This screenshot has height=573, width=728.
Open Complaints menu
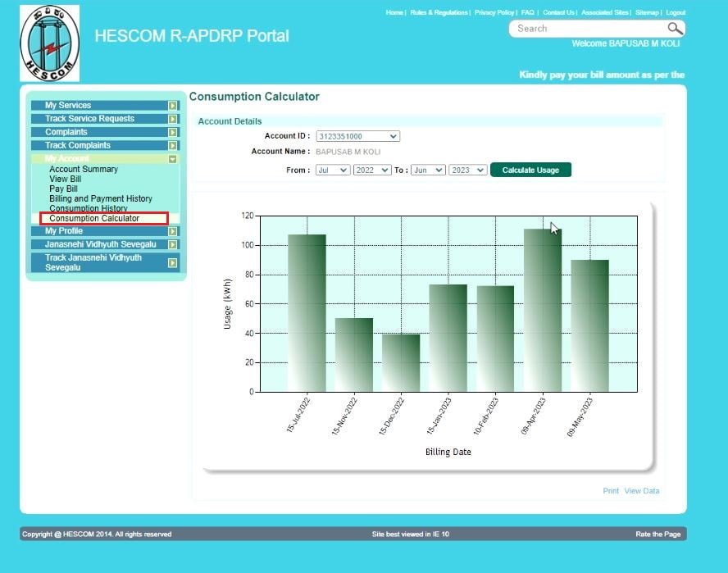pos(106,132)
